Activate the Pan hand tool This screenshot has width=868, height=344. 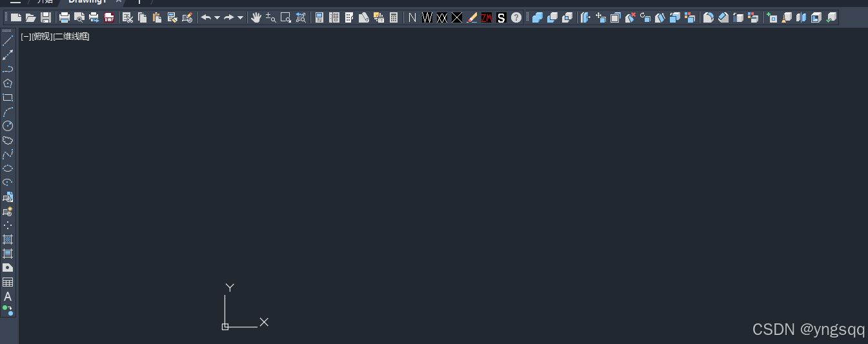[256, 17]
